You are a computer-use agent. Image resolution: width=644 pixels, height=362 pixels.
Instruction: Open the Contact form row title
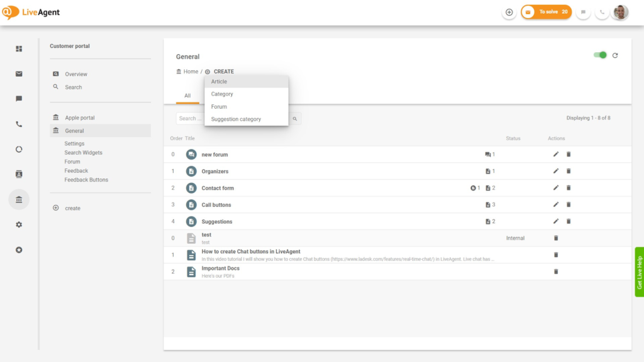click(x=217, y=189)
